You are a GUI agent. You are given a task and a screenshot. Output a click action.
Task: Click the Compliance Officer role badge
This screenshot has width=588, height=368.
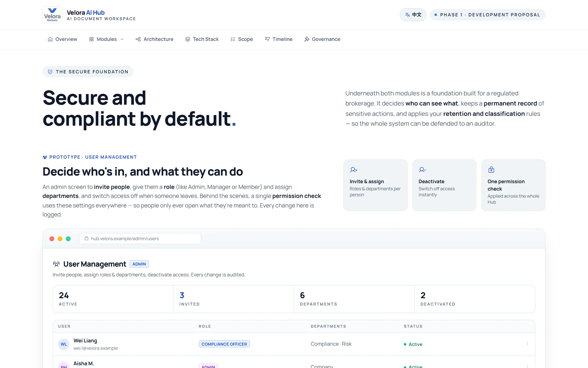pos(224,344)
